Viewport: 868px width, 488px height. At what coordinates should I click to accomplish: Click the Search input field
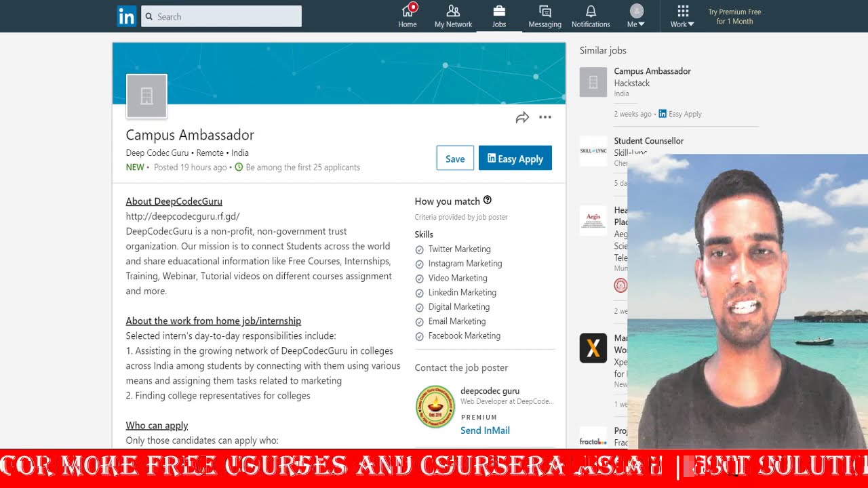coord(221,16)
